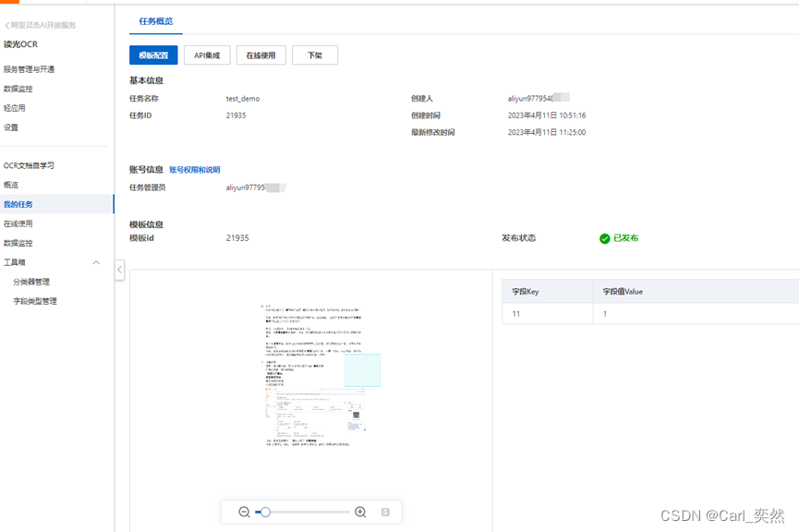Click the 任务管理员 aliyun account value

[256, 187]
